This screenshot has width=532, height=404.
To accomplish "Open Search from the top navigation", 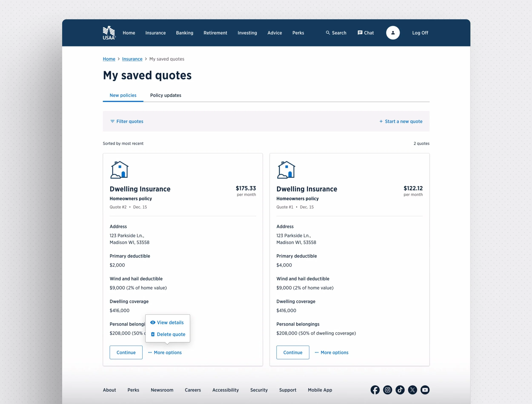I will (x=336, y=33).
